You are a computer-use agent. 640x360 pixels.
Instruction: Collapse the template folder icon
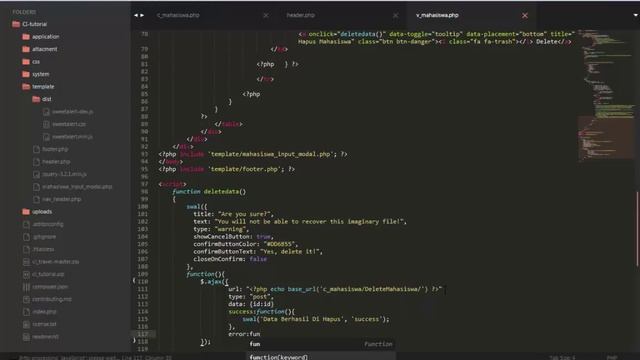26,87
